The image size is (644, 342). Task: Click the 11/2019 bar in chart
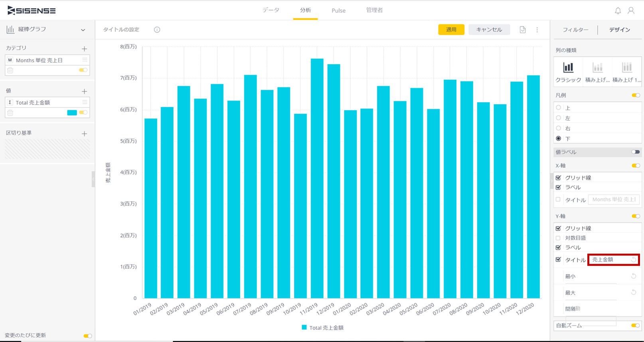click(317, 178)
